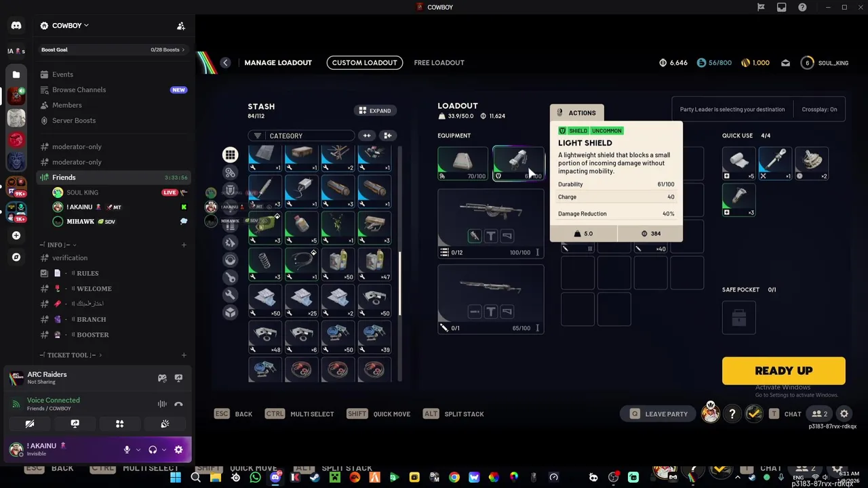Open Browse Channels in Discord
This screenshot has height=488, width=868.
114,89
